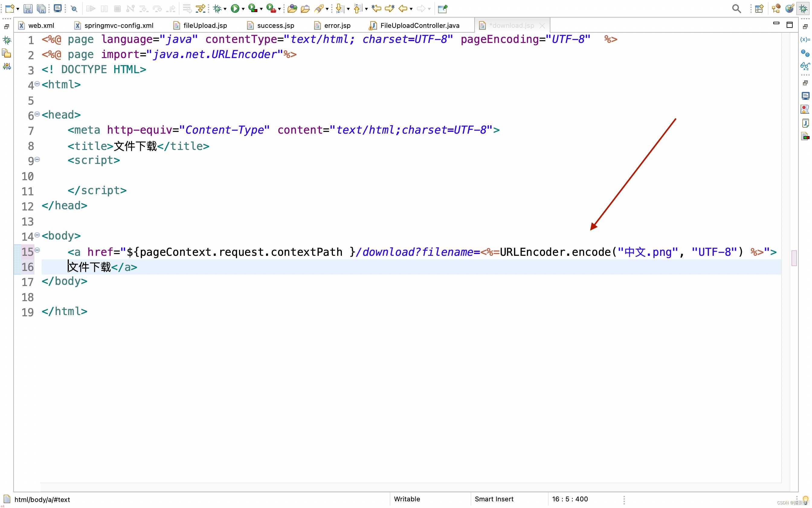The width and height of the screenshot is (812, 508).
Task: Select the Debug perspective bug icon
Action: [x=803, y=8]
